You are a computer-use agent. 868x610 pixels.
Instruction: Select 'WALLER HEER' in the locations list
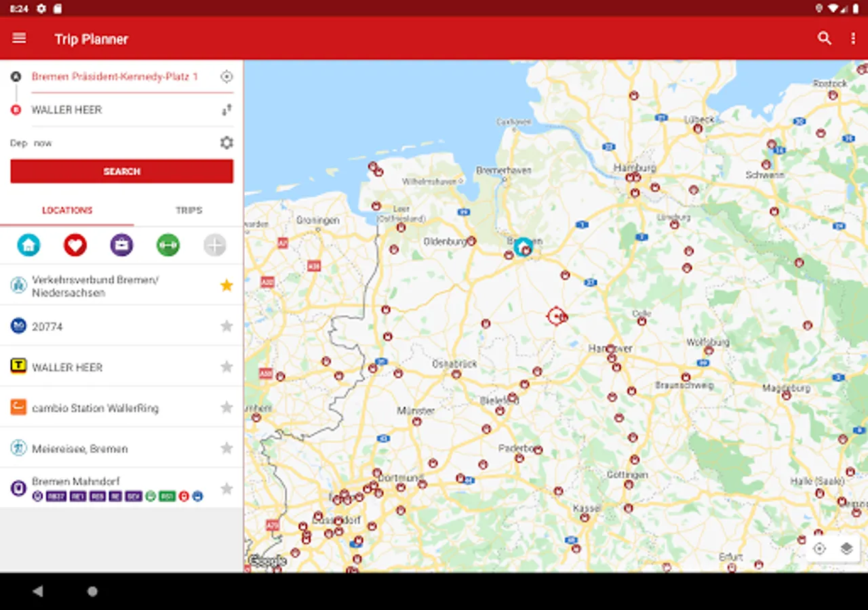(121, 367)
